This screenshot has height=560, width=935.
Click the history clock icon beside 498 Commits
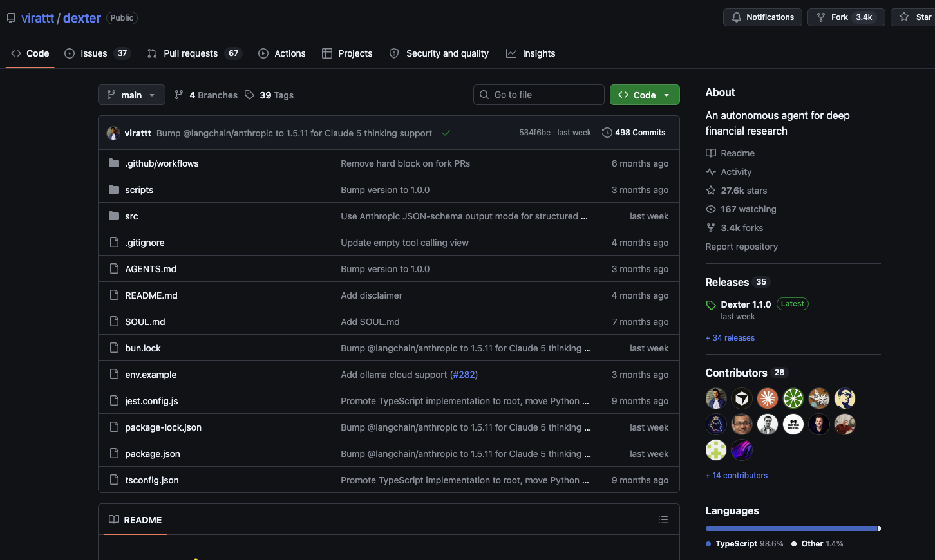607,133
